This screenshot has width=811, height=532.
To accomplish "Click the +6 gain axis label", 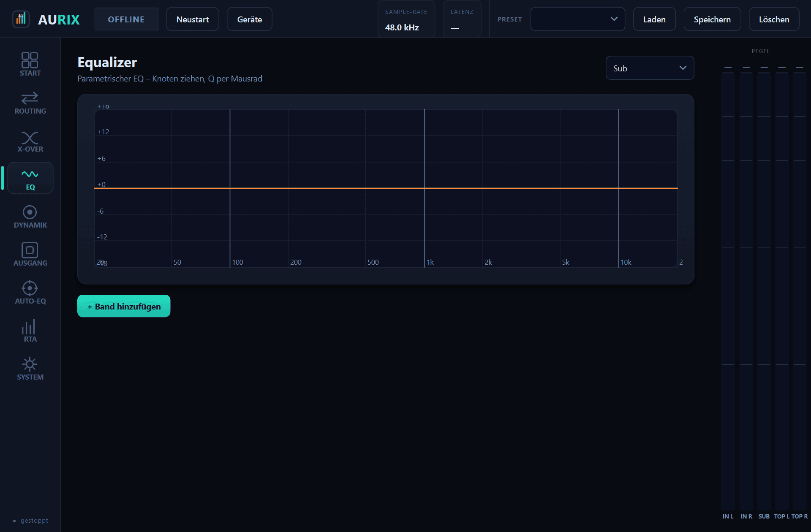I will [101, 158].
